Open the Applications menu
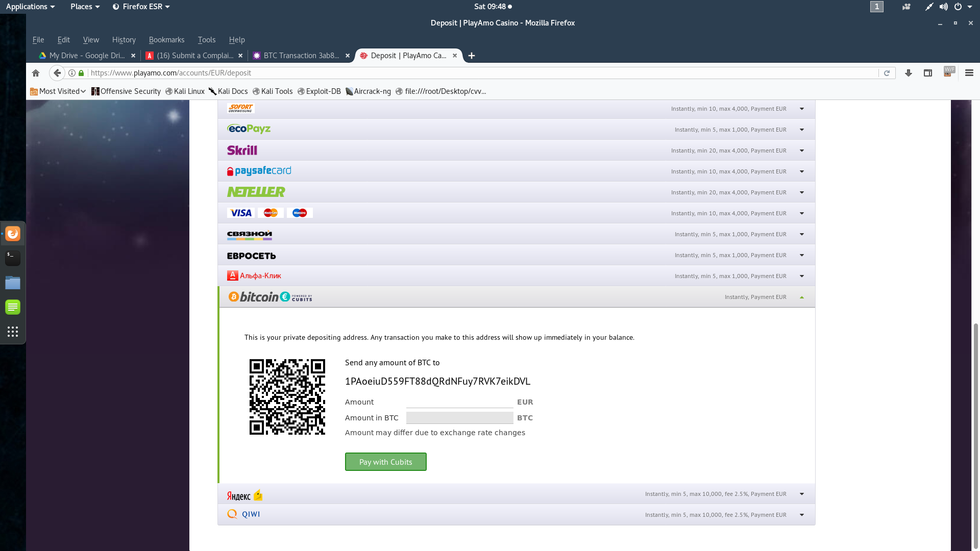The width and height of the screenshot is (980, 551). pos(30,7)
